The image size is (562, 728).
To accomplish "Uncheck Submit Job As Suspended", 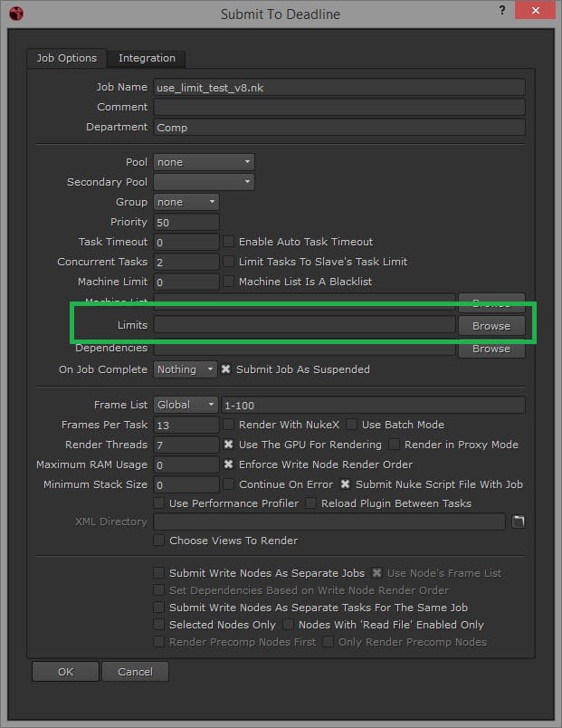I will [225, 369].
